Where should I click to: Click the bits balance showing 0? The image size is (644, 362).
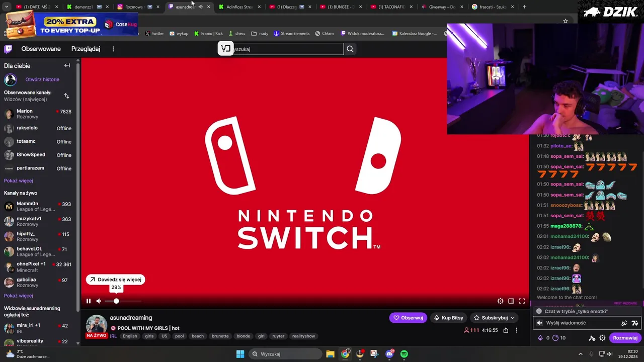tap(544, 338)
